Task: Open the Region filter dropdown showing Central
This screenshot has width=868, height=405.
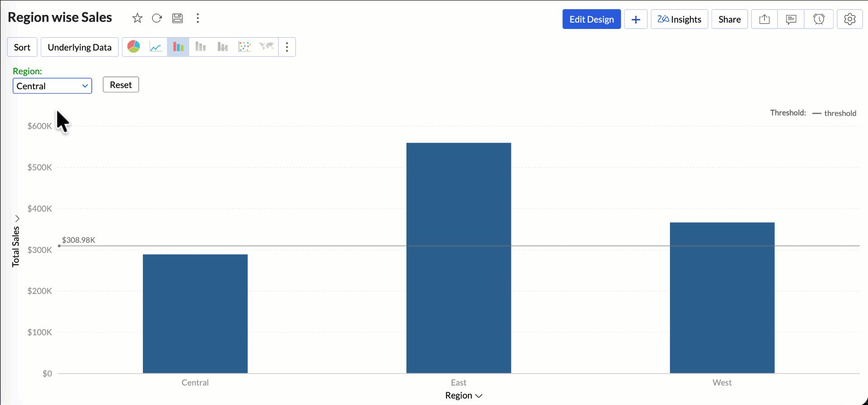Action: [52, 86]
